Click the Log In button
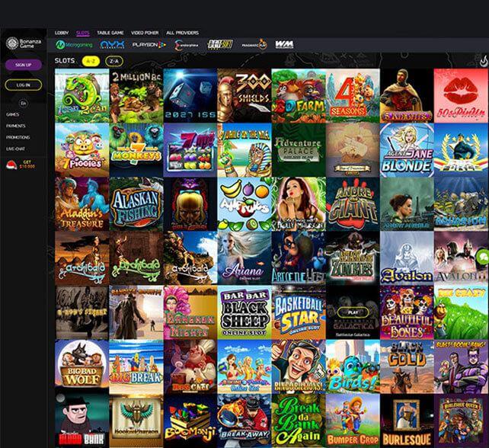 coord(24,85)
